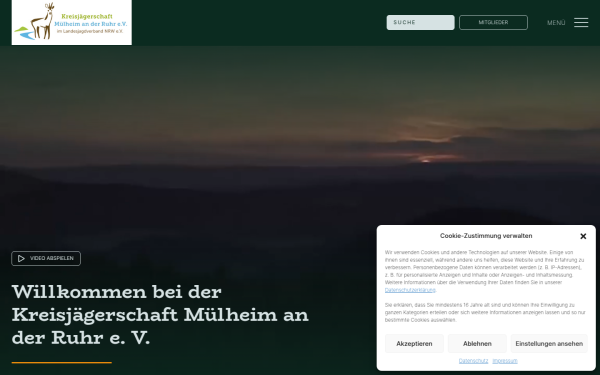600x375 pixels.
Task: Open the hamburger menu icon
Action: coord(581,23)
